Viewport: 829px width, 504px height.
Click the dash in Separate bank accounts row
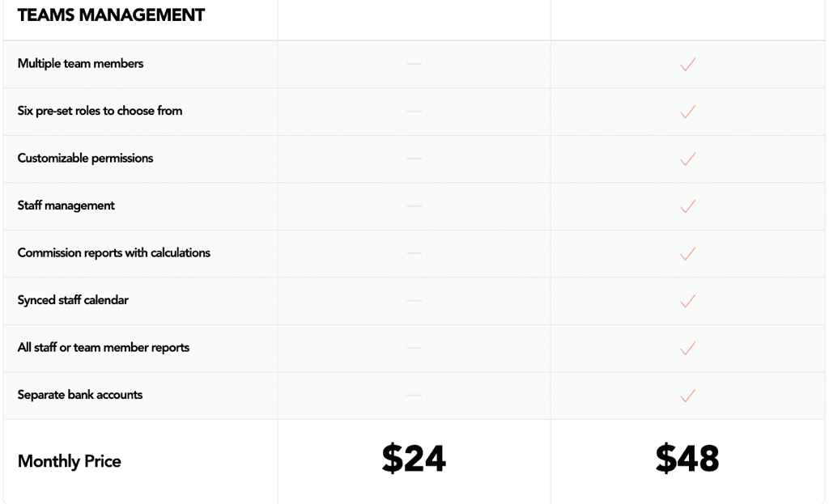coord(414,395)
